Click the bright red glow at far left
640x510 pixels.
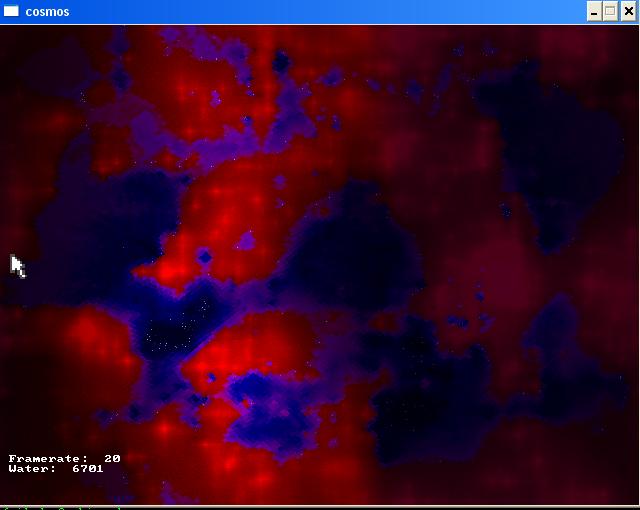click(85, 335)
